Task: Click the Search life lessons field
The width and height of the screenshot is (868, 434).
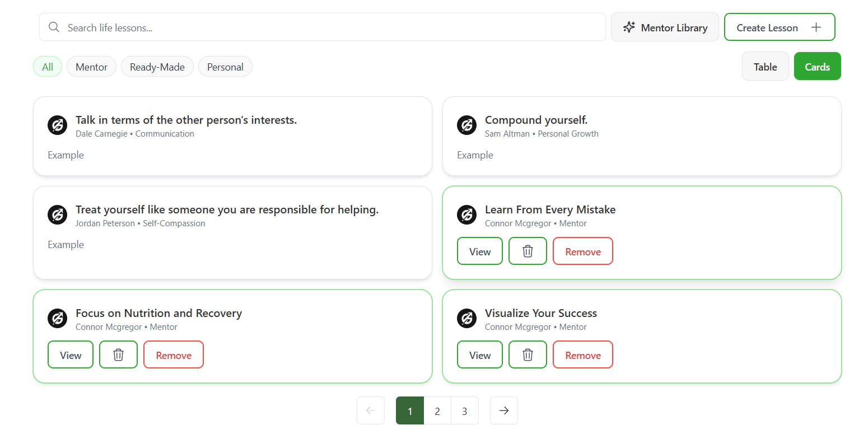Action: pyautogui.click(x=330, y=27)
